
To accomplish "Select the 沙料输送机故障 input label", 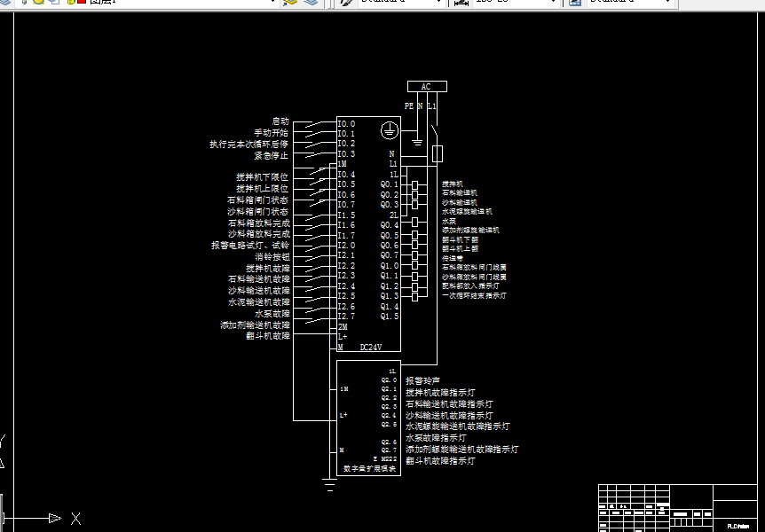I will (259, 291).
